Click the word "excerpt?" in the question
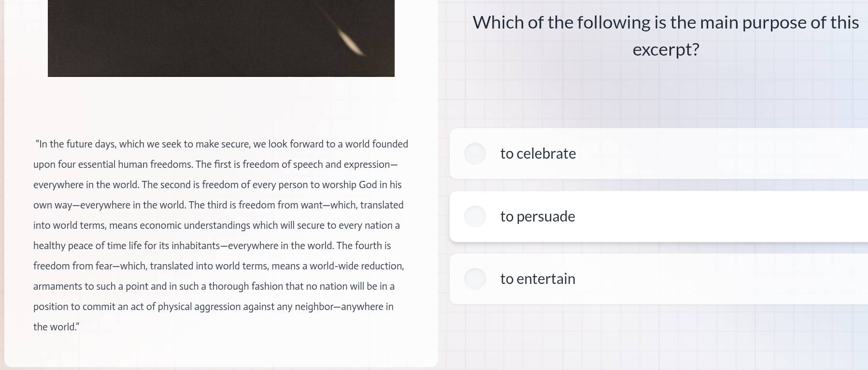868x370 pixels. 666,50
